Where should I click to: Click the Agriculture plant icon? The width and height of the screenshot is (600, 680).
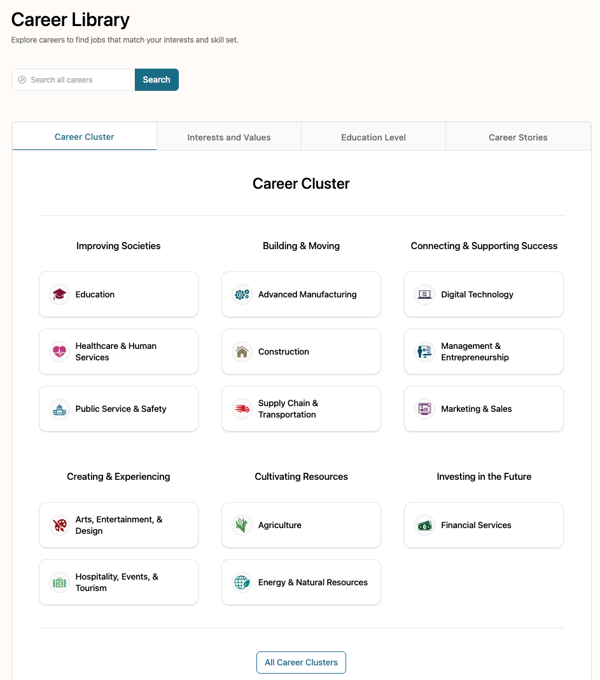click(x=242, y=525)
